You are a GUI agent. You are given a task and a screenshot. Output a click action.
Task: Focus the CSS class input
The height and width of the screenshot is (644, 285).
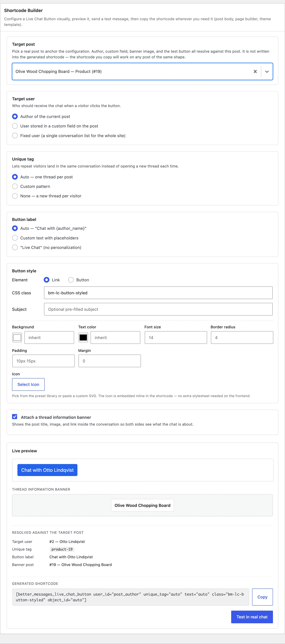click(158, 293)
